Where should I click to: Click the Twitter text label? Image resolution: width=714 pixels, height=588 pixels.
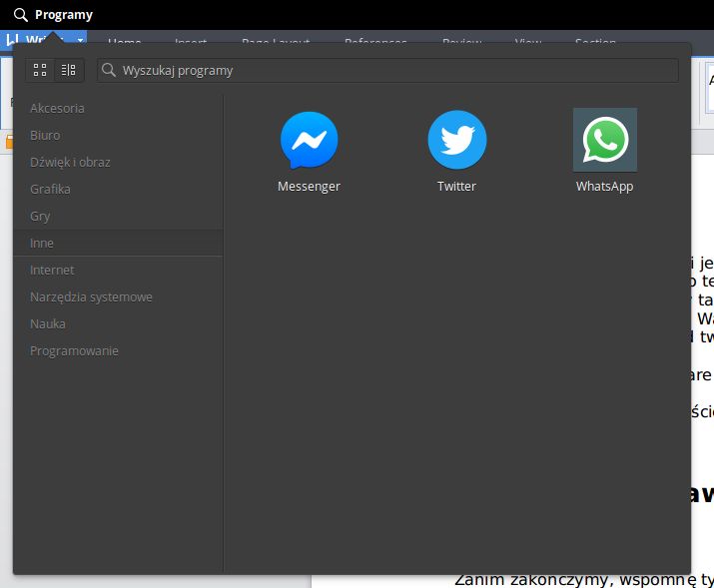[x=456, y=186]
